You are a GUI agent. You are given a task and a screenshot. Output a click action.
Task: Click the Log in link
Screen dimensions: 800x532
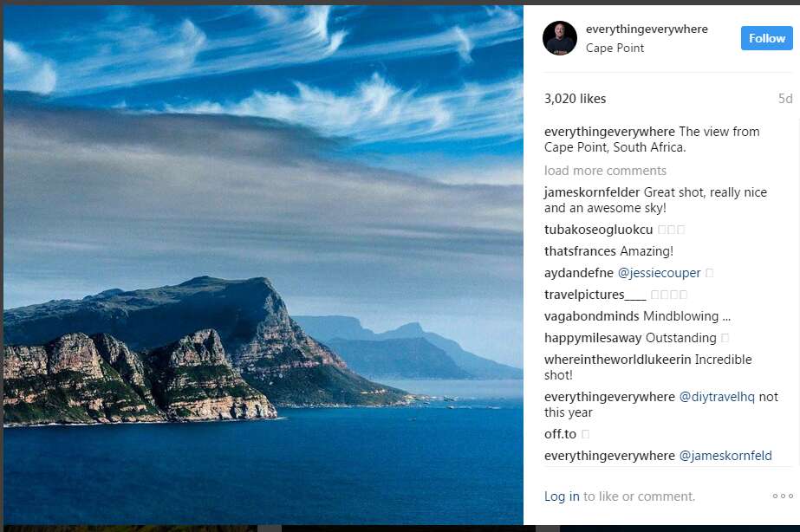coord(562,496)
